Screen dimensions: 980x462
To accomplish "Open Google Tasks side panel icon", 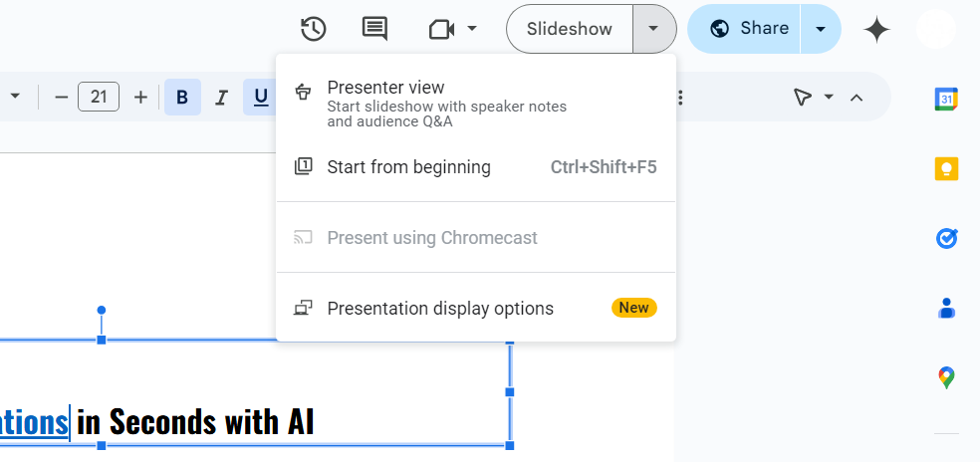I will (x=946, y=238).
